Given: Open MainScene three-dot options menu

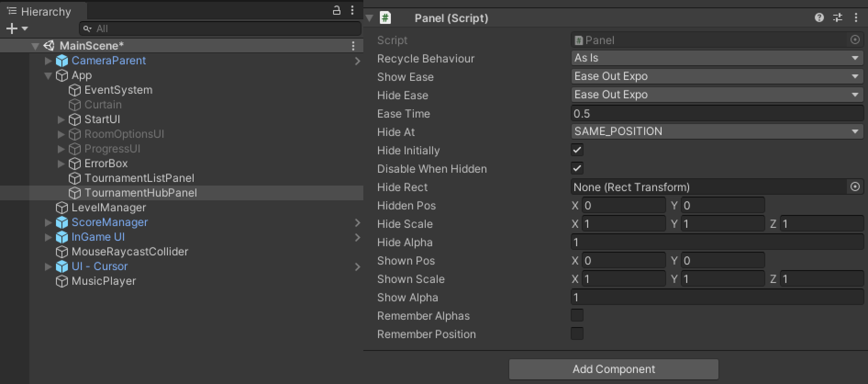Looking at the screenshot, I should 353,46.
